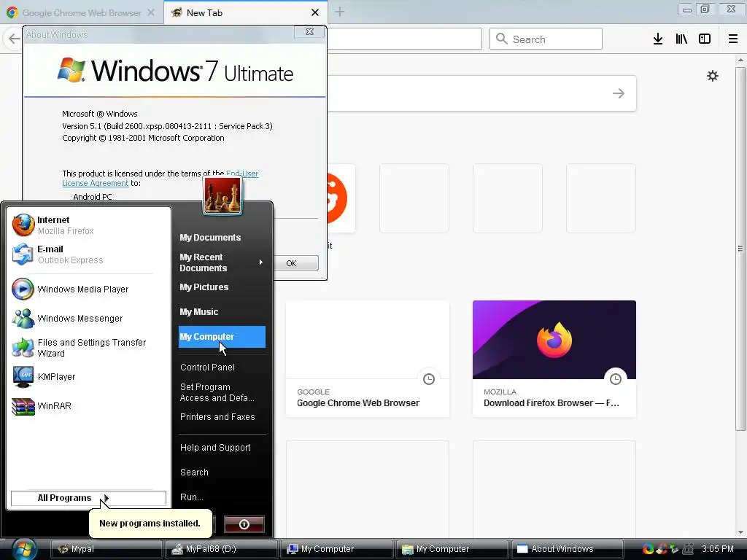Close the Google Chrome Web Browser tab
The width and height of the screenshot is (747, 560).
click(x=150, y=12)
